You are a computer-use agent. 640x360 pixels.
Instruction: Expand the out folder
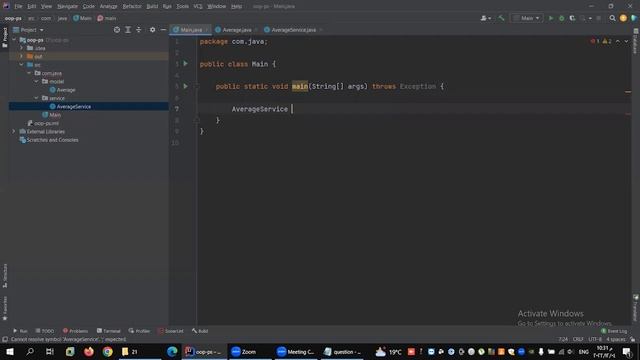click(x=22, y=56)
